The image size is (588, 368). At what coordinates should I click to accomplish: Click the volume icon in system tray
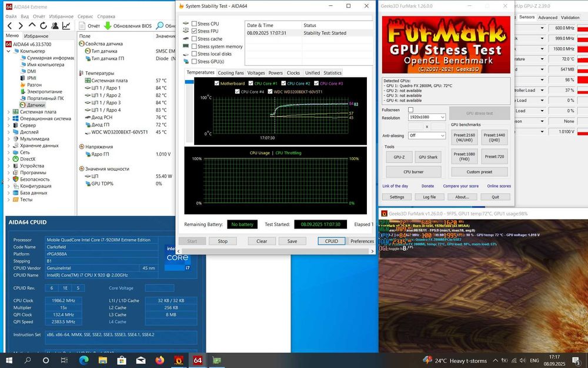523,360
